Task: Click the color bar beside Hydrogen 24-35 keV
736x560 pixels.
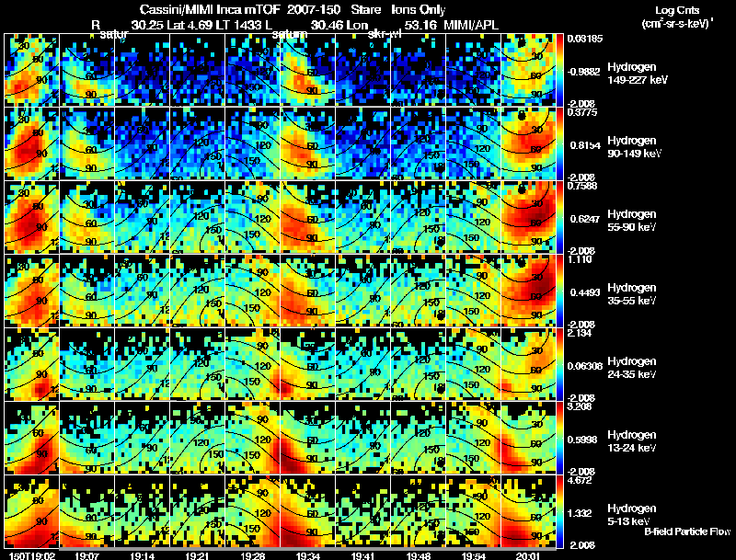Action: (x=559, y=364)
